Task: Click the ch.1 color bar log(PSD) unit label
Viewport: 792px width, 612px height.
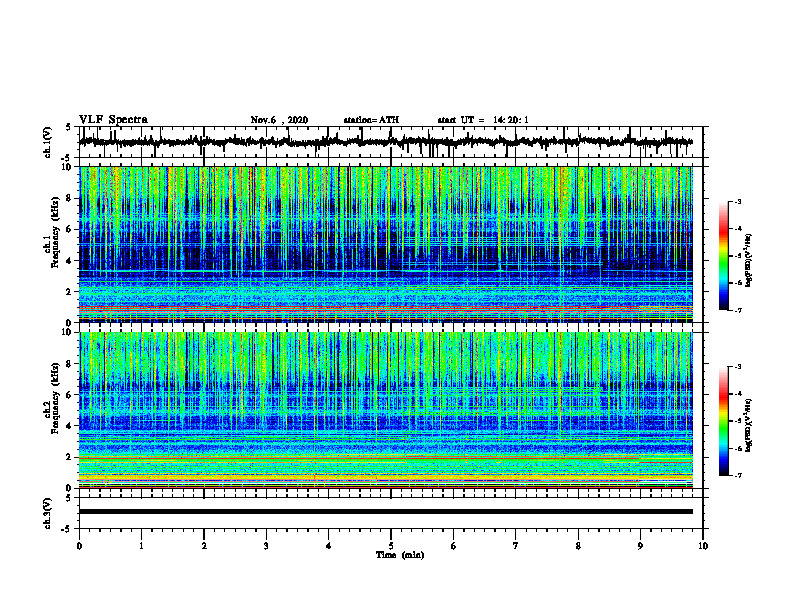Action: click(749, 261)
